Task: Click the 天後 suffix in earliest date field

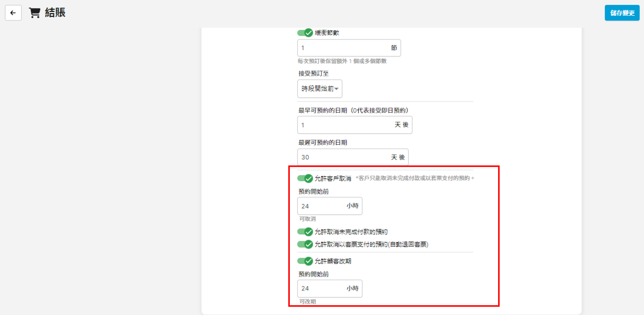Action: [x=401, y=125]
